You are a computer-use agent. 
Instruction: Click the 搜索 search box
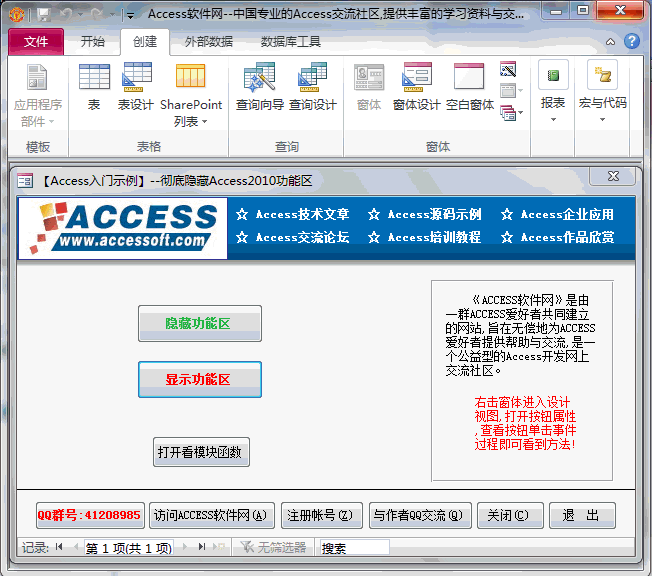coord(354,548)
